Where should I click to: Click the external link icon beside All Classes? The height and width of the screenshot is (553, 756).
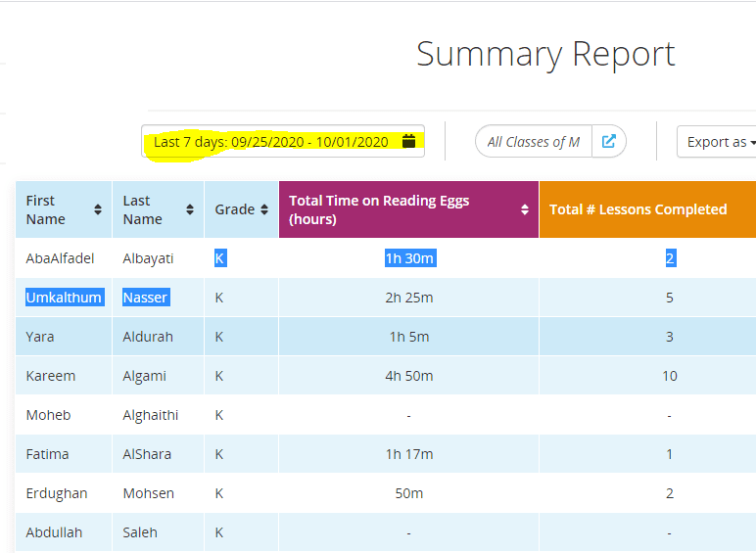(608, 141)
